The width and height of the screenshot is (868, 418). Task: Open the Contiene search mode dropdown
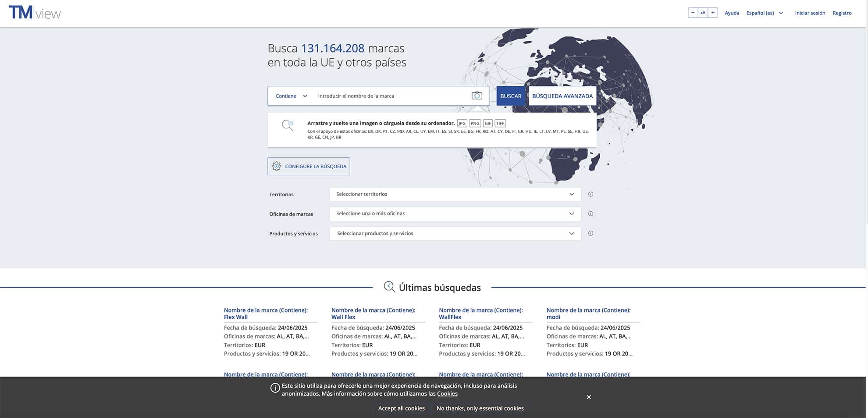[291, 96]
